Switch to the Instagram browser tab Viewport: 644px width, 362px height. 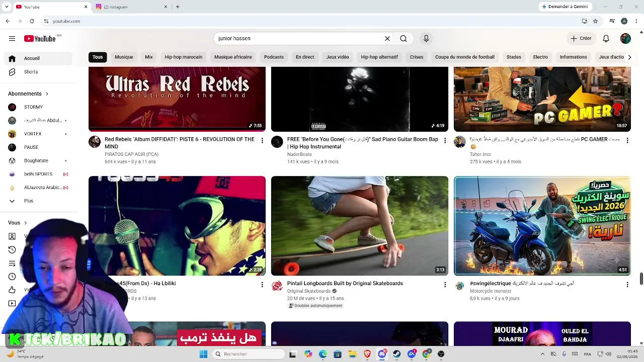click(131, 7)
